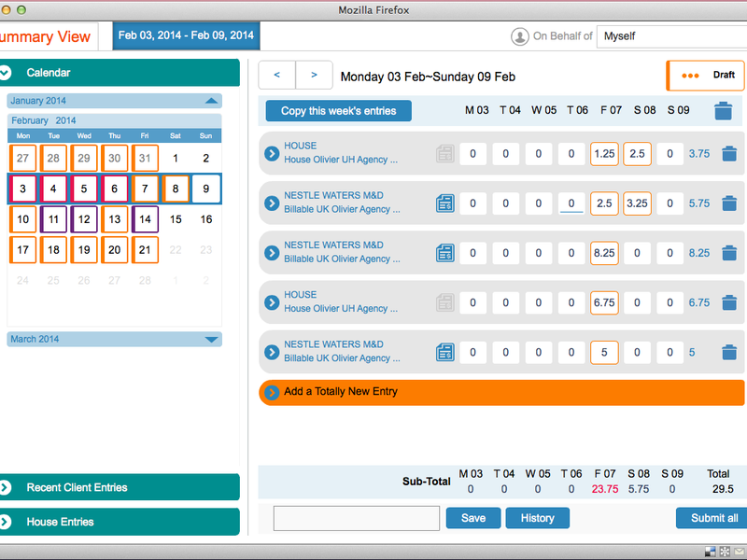Open notes icon on HOUSE 6.75 row

coord(445,302)
